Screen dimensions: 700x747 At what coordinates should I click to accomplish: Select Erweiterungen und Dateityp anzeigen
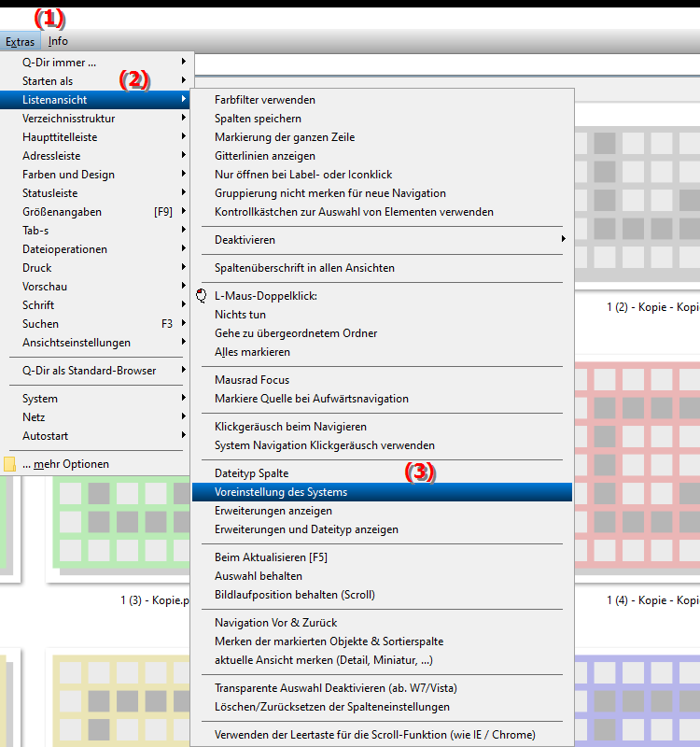[x=382, y=529]
